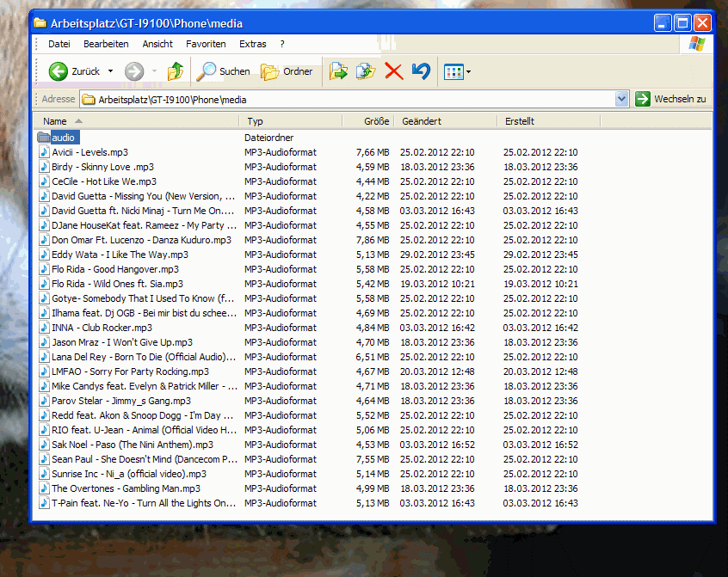The width and height of the screenshot is (728, 577).
Task: Open the Suchen search pane
Action: click(x=224, y=71)
